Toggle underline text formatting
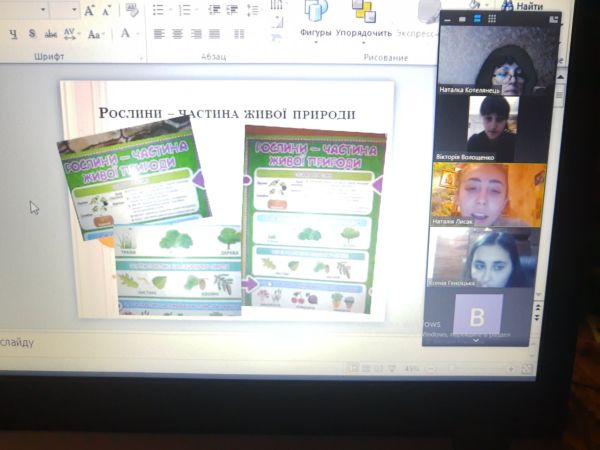600x450 pixels. (14, 34)
